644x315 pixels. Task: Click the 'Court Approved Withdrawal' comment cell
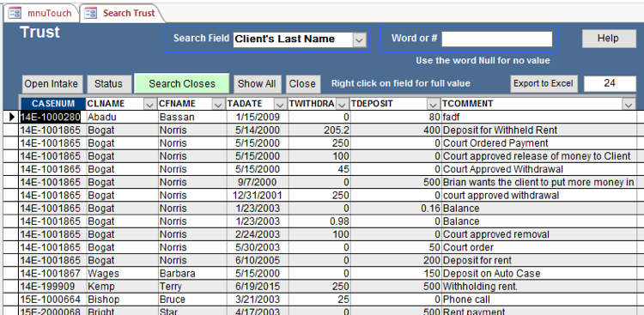tap(539, 169)
